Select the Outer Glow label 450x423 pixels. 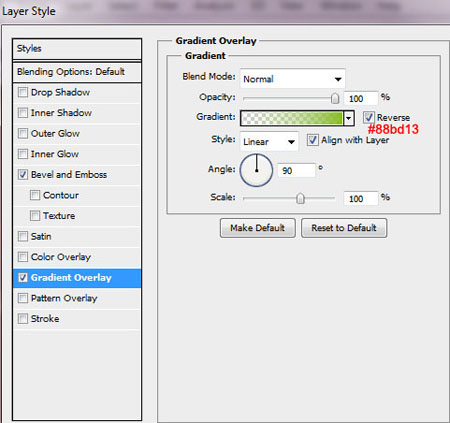(x=55, y=133)
